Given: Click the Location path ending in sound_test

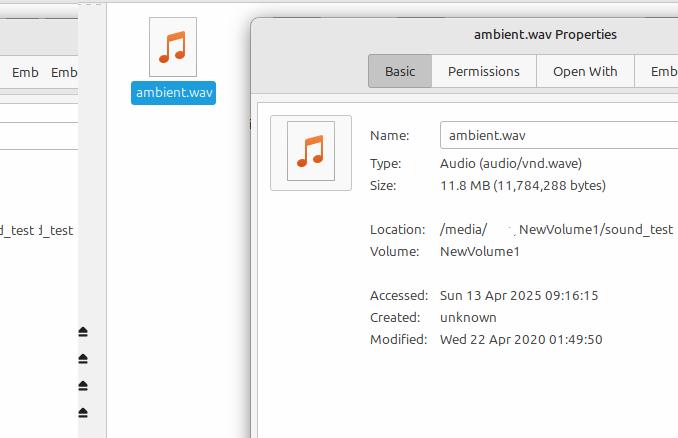Looking at the screenshot, I should 556,230.
